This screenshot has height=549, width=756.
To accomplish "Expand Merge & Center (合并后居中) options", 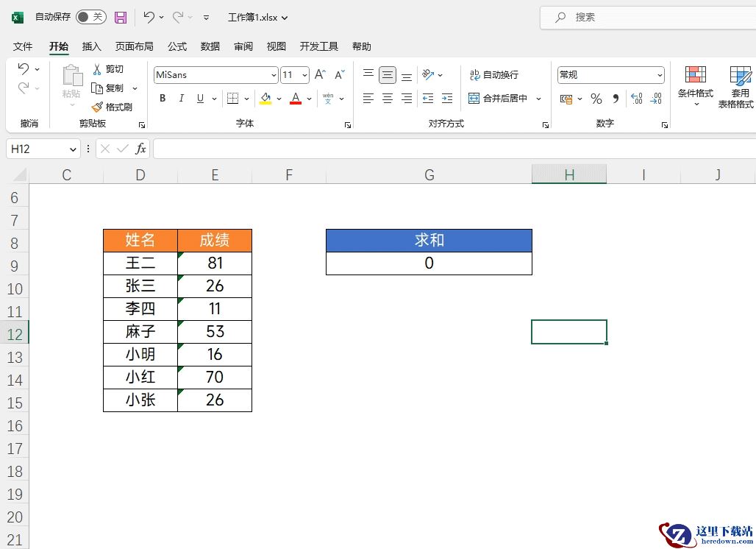I will (x=538, y=99).
